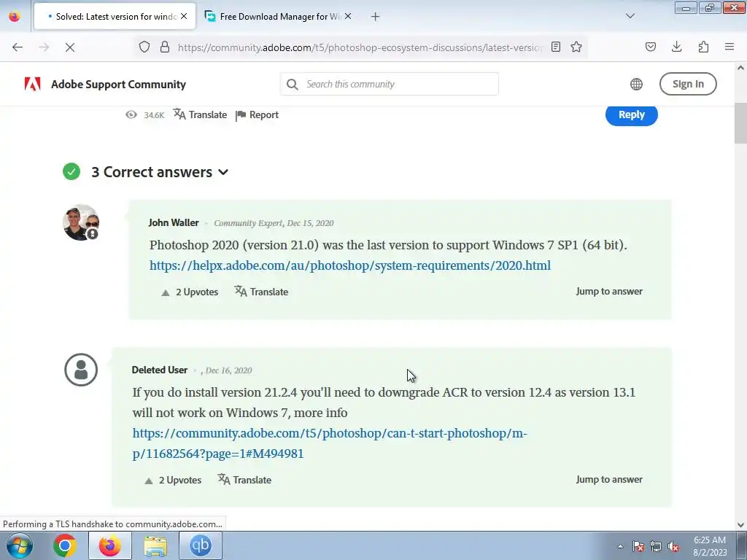Open Windows Explorer from taskbar
The height and width of the screenshot is (560, 747).
(155, 545)
